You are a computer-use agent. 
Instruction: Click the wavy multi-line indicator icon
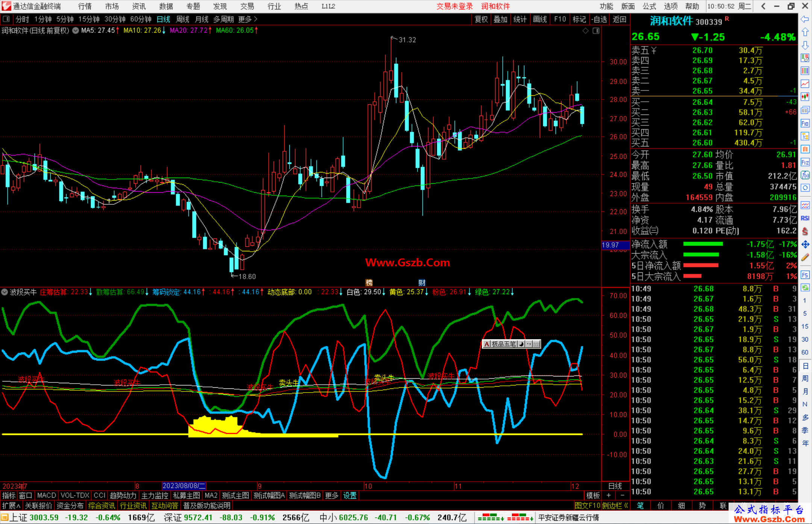point(805,205)
